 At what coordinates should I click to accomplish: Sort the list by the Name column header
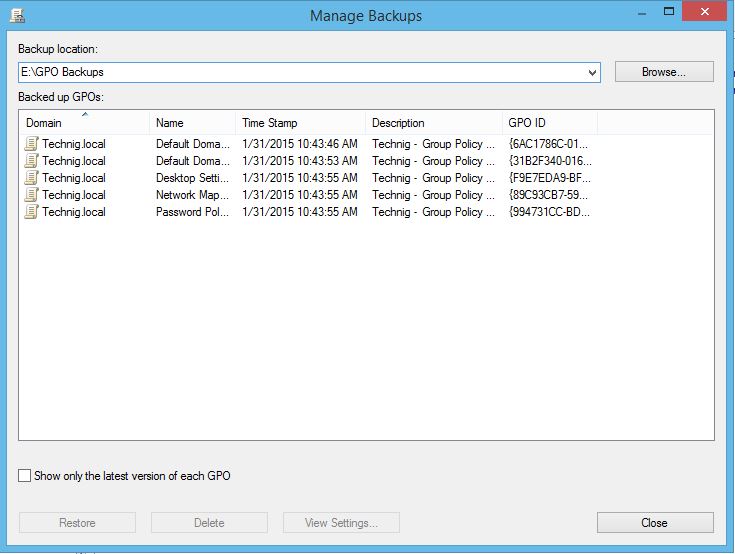(x=192, y=123)
